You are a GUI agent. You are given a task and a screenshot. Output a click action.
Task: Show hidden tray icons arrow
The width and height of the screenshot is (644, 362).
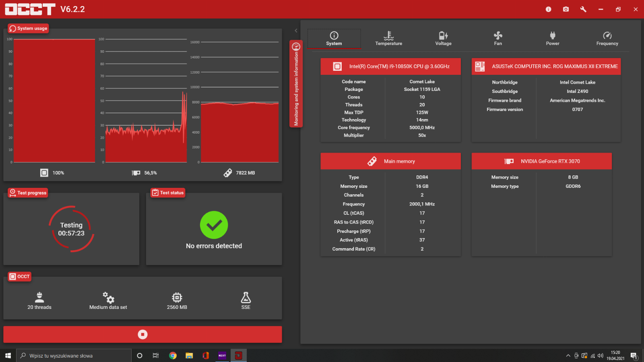pyautogui.click(x=568, y=356)
